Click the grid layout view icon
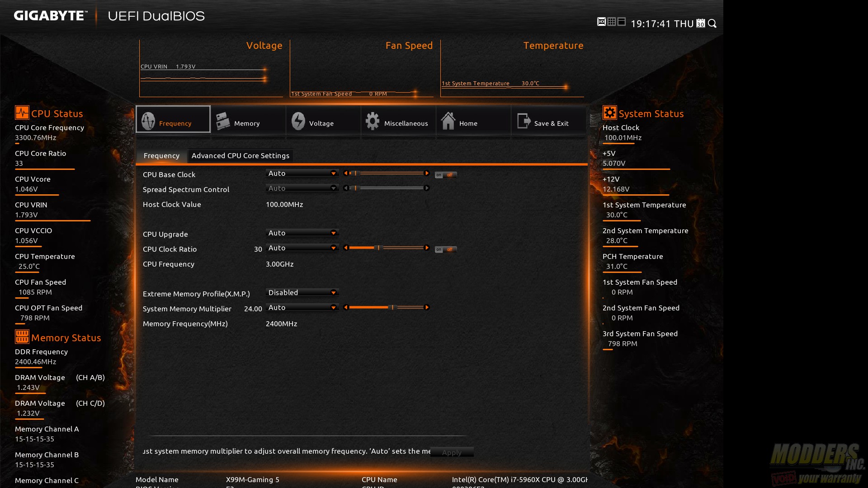 [612, 22]
